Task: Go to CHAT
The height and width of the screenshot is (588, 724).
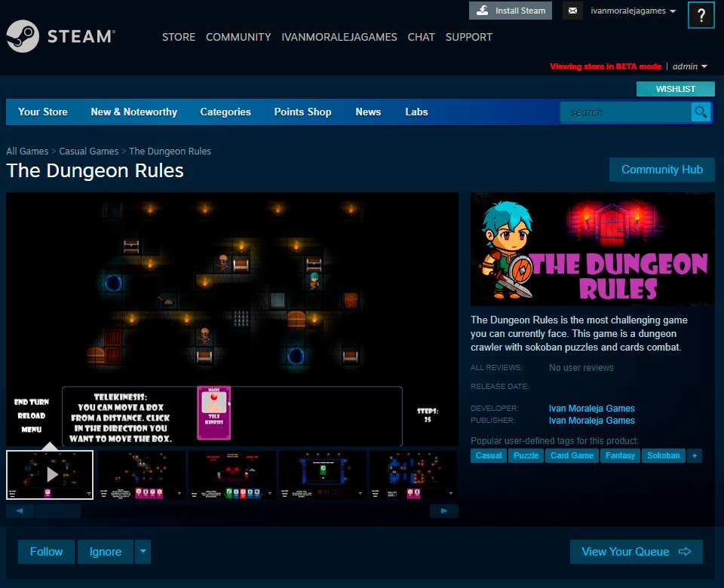Action: tap(421, 37)
